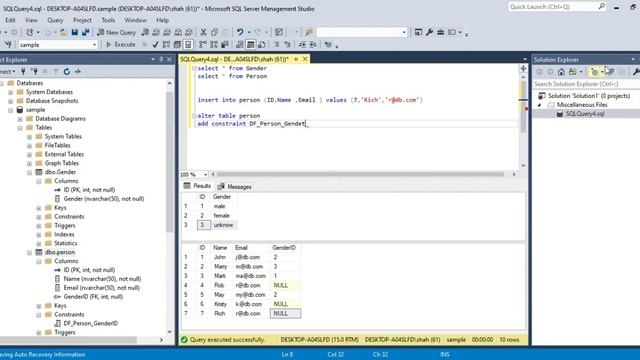Click the Quick Launch search field
This screenshot has height=360, width=640.
coord(557,7)
